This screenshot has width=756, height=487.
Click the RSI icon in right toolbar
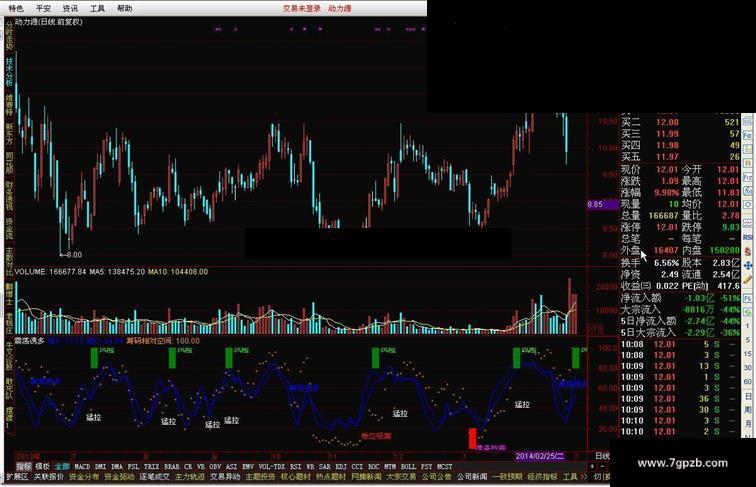click(x=747, y=237)
